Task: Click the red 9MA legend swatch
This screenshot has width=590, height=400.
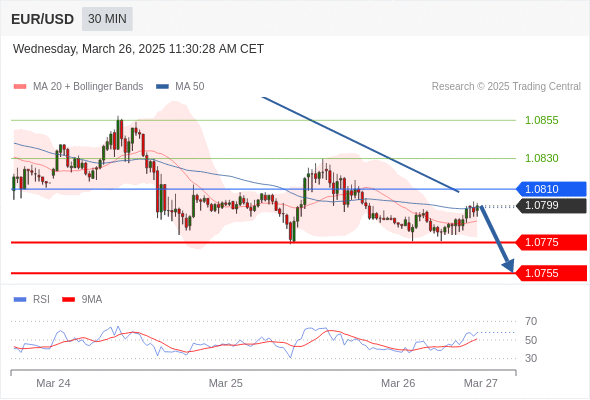Action: pyautogui.click(x=68, y=300)
